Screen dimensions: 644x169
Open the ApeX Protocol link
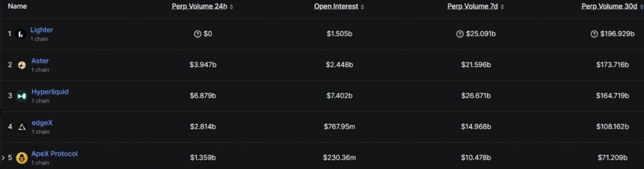click(x=55, y=154)
